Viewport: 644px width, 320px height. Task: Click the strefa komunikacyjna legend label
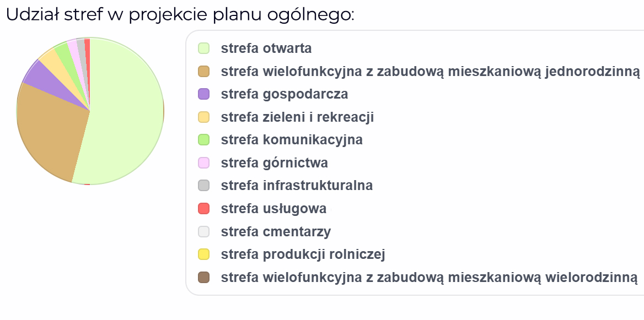(292, 140)
